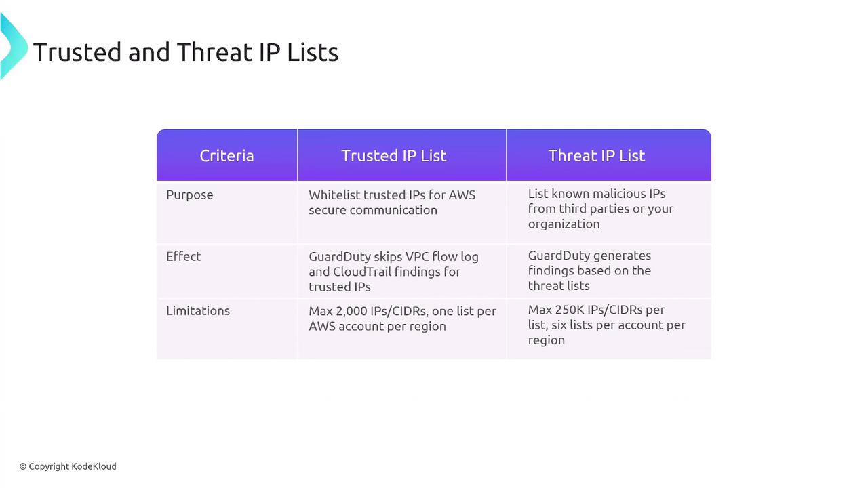Click the Effect row label

pos(183,257)
